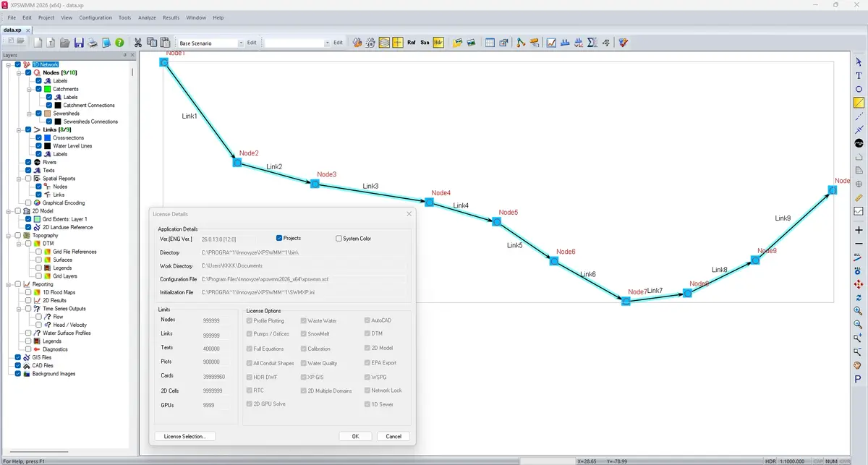Collapse the 1D Network tree node
Screen dimensions: 868x465
pos(8,64)
